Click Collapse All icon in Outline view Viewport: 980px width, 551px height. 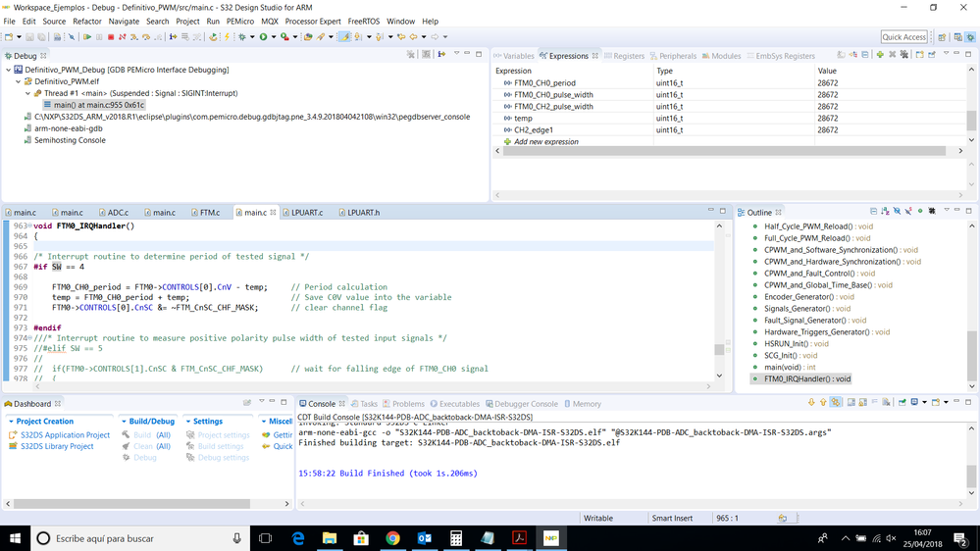pos(874,211)
